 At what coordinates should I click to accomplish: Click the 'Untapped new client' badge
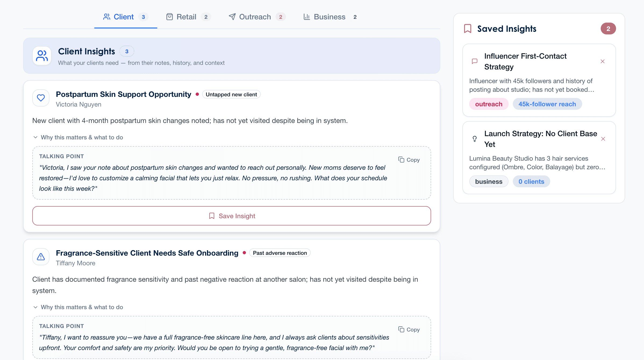[x=231, y=94]
